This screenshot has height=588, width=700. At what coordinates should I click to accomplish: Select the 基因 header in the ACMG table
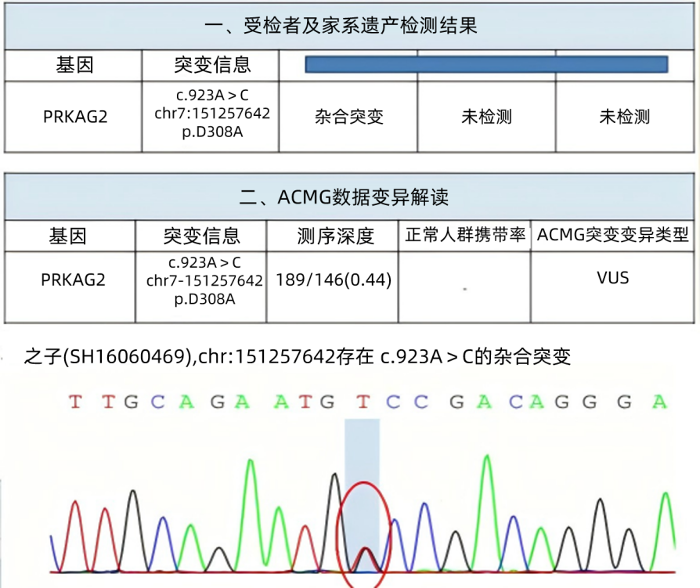tap(67, 236)
